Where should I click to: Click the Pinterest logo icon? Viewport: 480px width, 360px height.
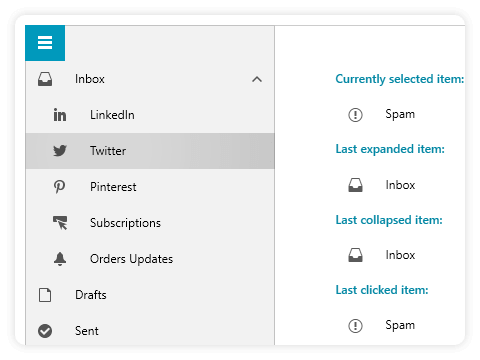[60, 187]
